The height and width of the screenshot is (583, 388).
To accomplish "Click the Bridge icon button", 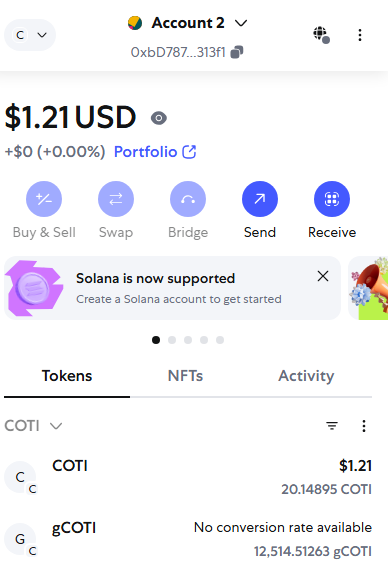I will (188, 199).
